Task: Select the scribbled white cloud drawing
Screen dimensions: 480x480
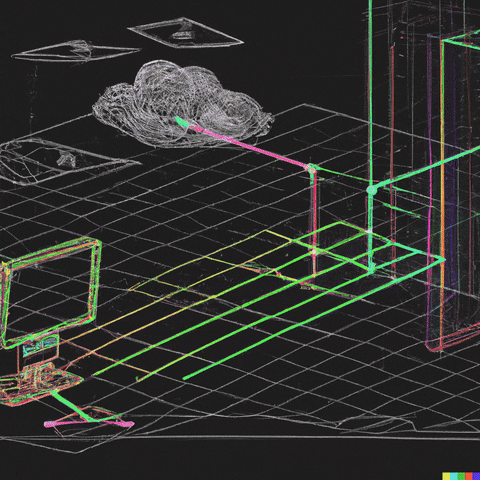Action: (x=183, y=104)
